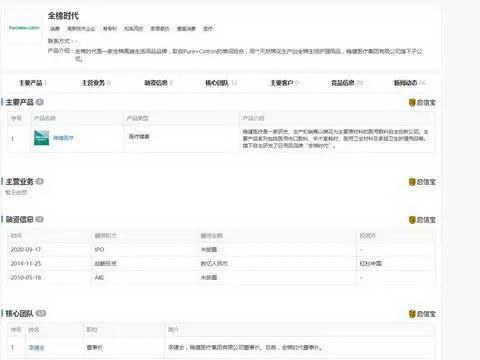480x360 pixels.
Task: Click the 消费 tag under company name
Action: pos(55,29)
